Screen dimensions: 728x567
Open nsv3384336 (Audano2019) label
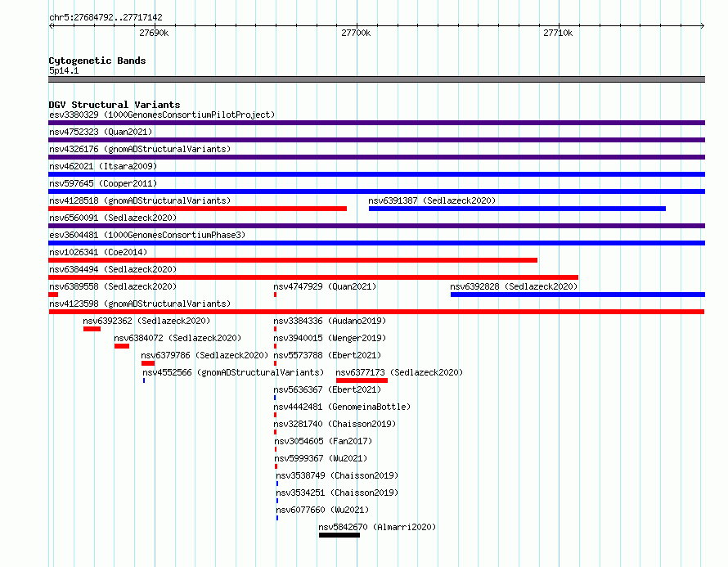point(330,321)
